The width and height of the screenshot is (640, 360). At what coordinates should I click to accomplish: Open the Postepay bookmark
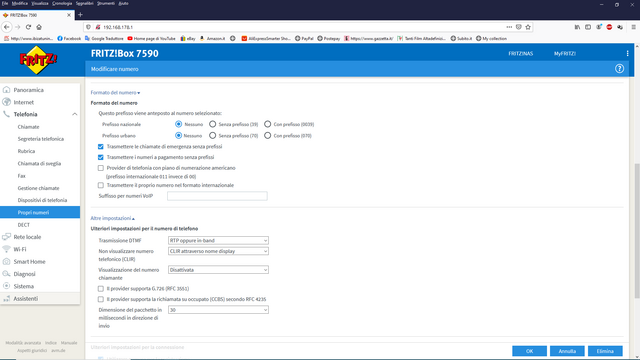click(x=329, y=38)
